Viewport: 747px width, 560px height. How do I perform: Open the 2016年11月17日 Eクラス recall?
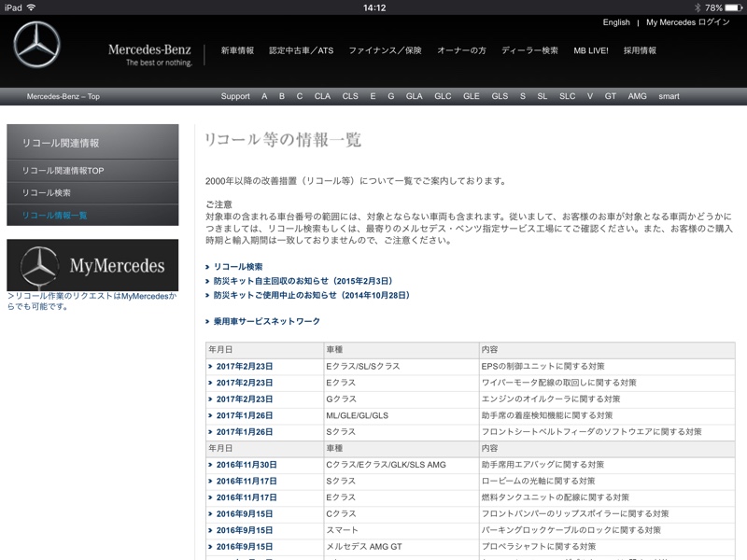[247, 497]
